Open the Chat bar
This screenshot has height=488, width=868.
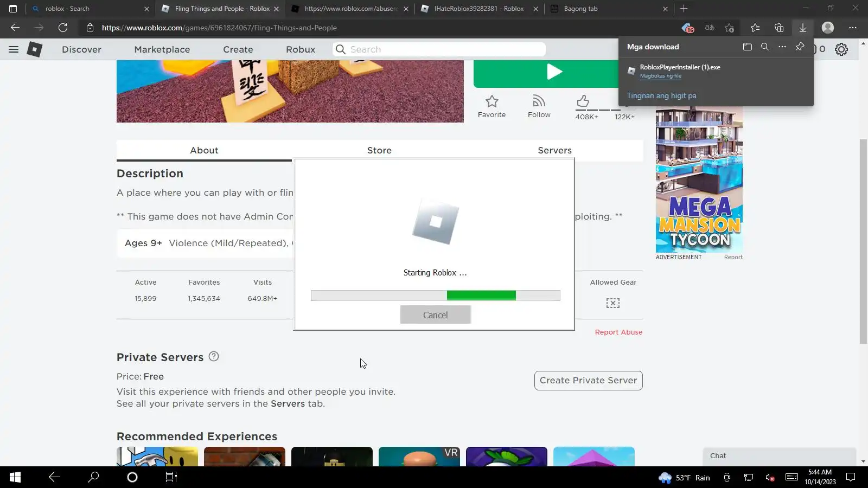[780, 456]
